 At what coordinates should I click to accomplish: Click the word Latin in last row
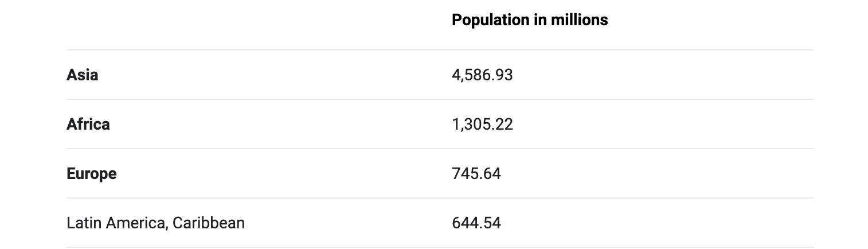click(83, 223)
